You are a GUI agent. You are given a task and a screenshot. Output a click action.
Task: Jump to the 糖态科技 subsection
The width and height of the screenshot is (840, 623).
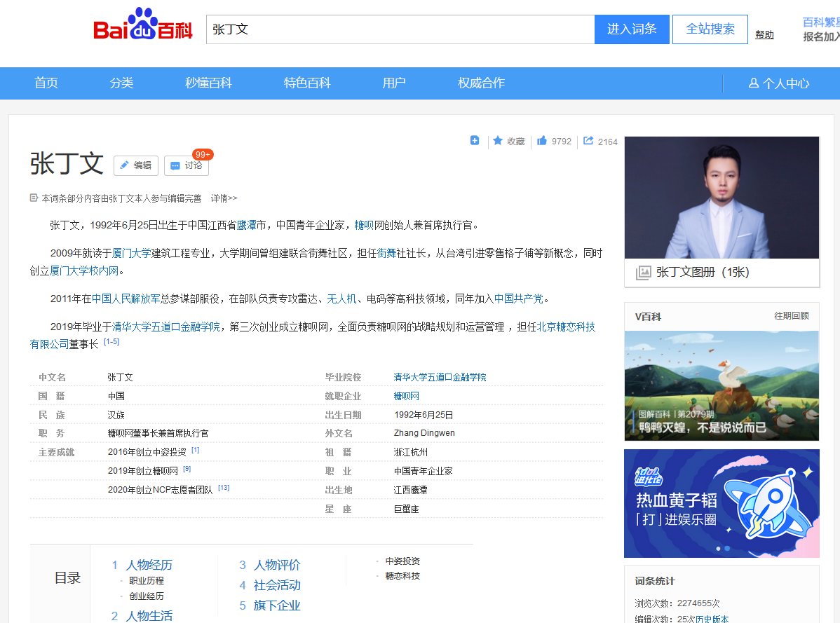(x=402, y=576)
